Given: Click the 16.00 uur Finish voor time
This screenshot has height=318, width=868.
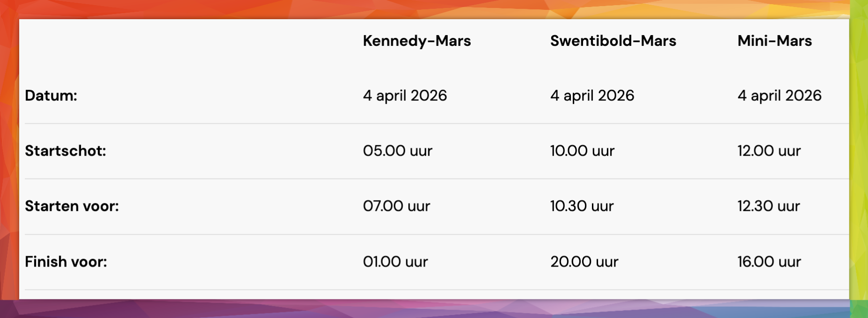Looking at the screenshot, I should click(x=769, y=261).
